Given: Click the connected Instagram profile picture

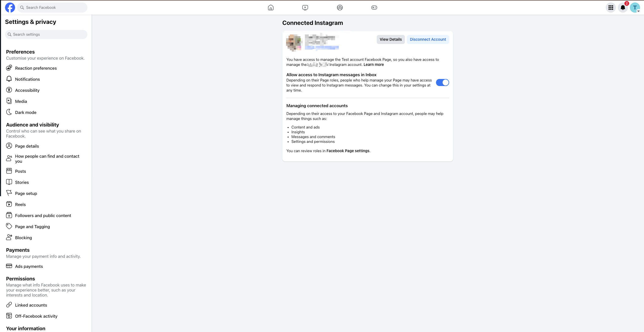Looking at the screenshot, I should [x=294, y=43].
